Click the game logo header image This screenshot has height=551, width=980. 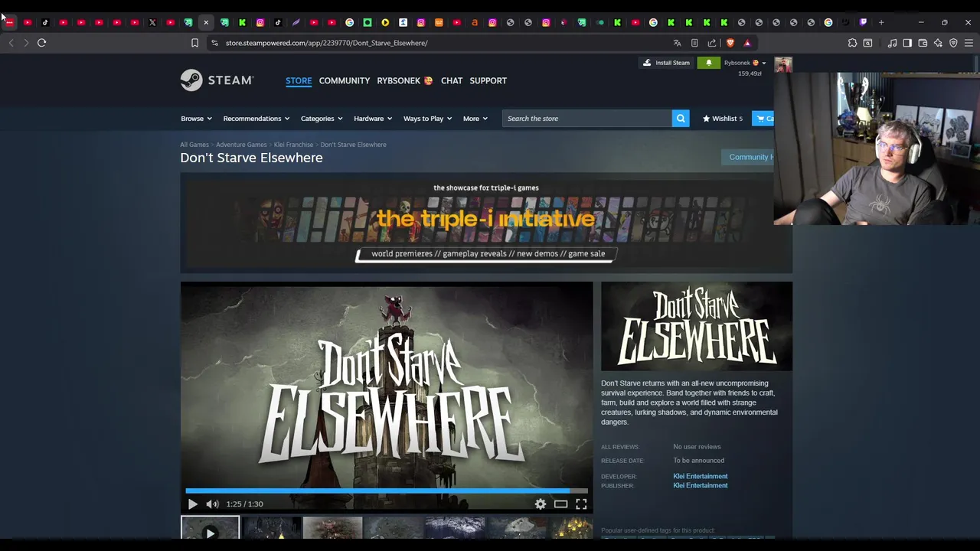697,326
